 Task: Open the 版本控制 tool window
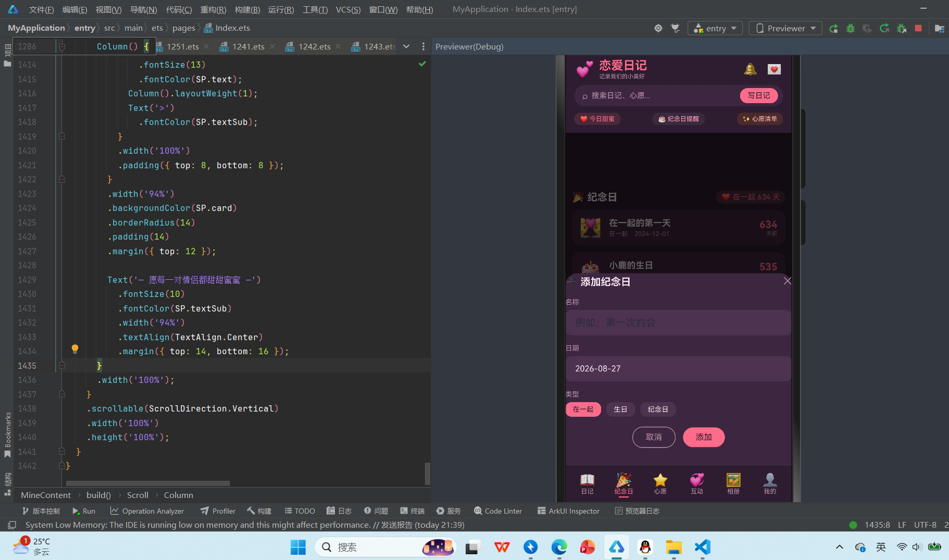[x=41, y=511]
